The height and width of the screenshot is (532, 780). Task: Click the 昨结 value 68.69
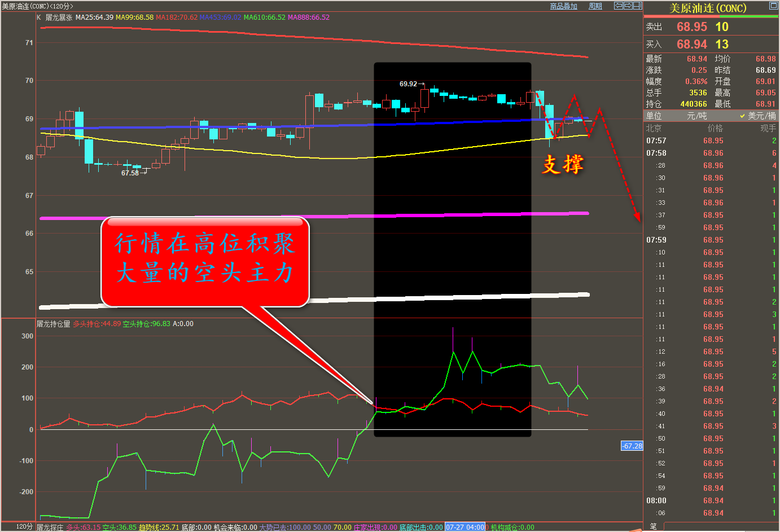point(766,70)
